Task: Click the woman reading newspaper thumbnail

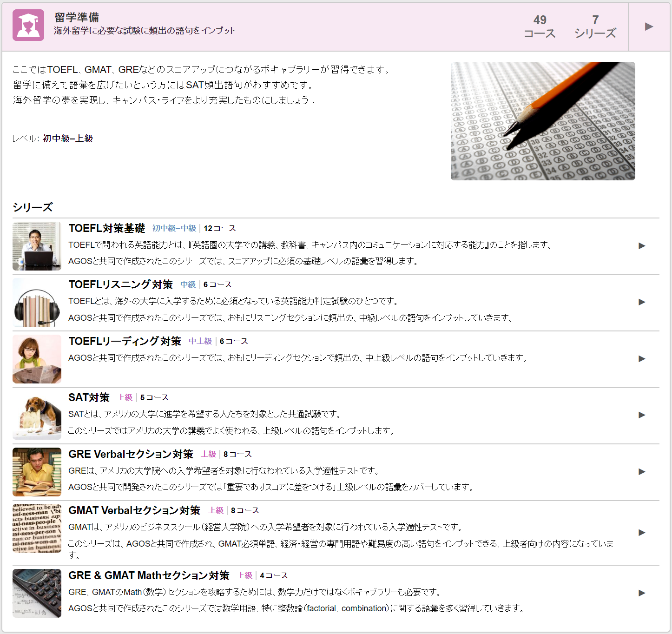Action: [x=37, y=359]
